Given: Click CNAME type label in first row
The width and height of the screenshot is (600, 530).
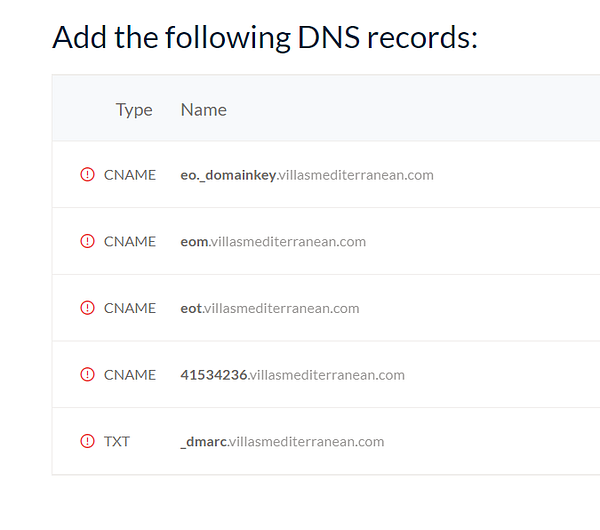Looking at the screenshot, I should [130, 175].
